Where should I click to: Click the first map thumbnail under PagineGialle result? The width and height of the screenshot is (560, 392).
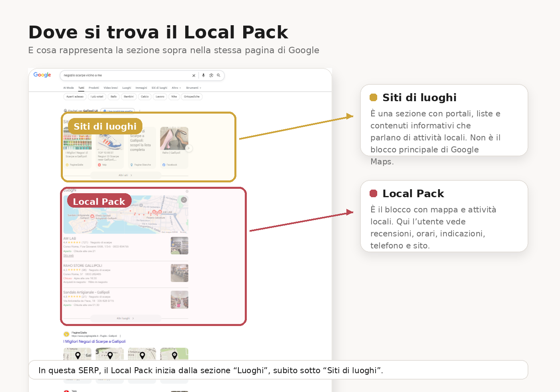coord(78,354)
